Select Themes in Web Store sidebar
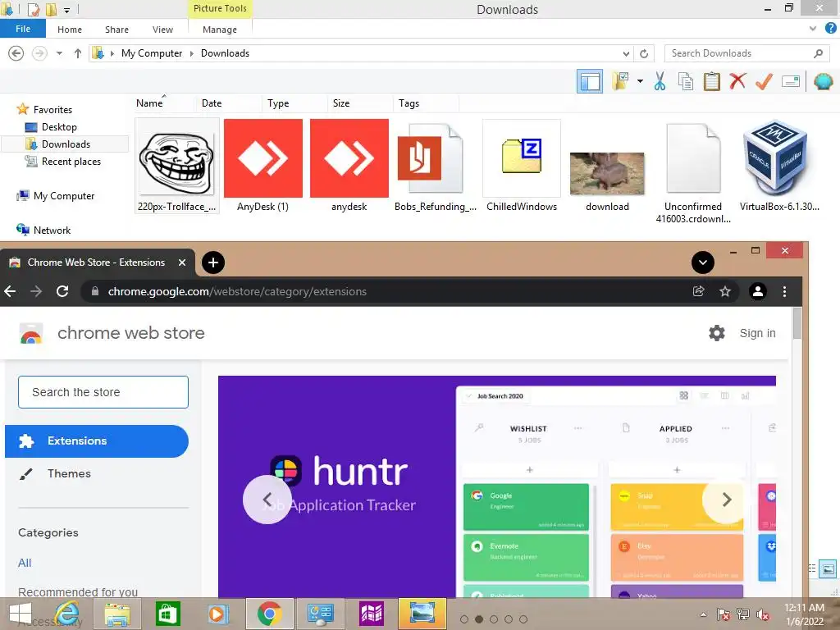840x630 pixels. point(69,473)
